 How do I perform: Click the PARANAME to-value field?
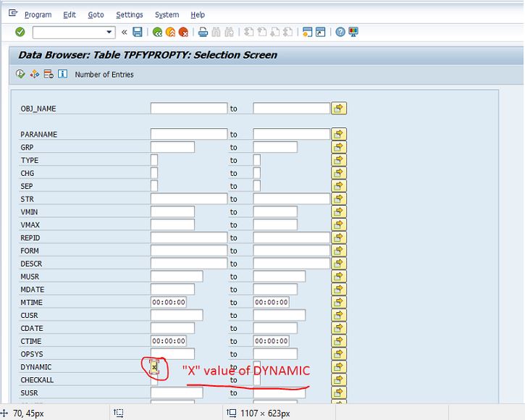click(292, 134)
